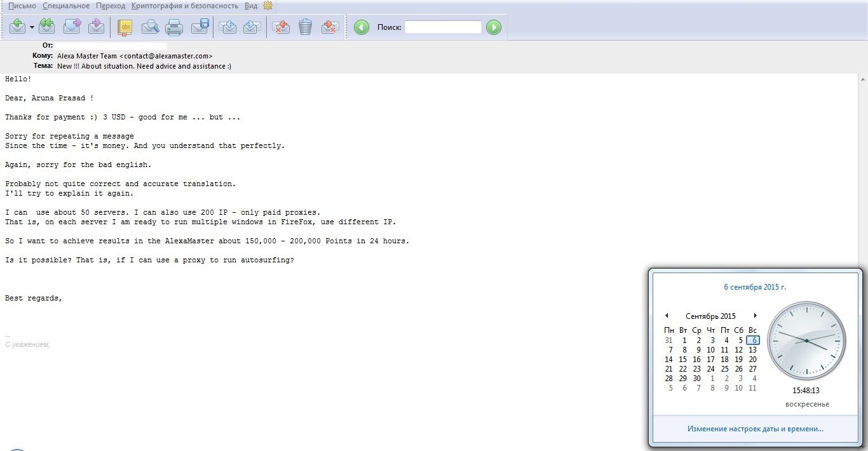The image size is (868, 451).
Task: Print the message with the printer icon
Action: (x=174, y=27)
